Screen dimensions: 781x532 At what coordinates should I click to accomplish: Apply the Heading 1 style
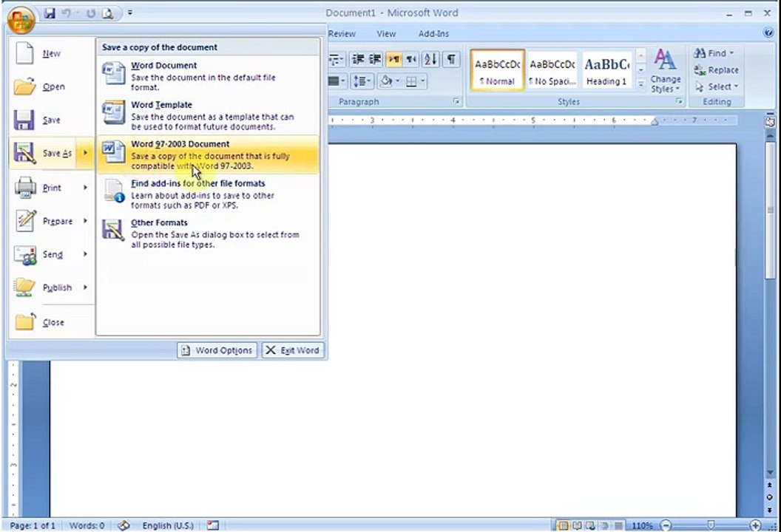606,70
